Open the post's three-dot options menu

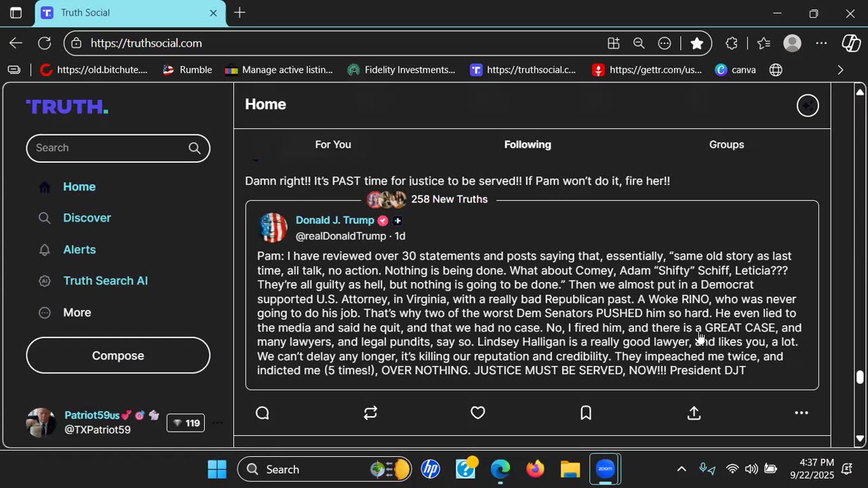click(x=802, y=413)
